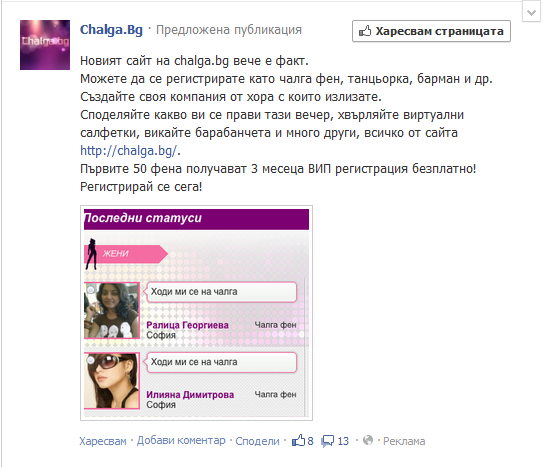543x467 pixels.
Task: Click Ралица Георгиева name in preview
Action: 187,325
